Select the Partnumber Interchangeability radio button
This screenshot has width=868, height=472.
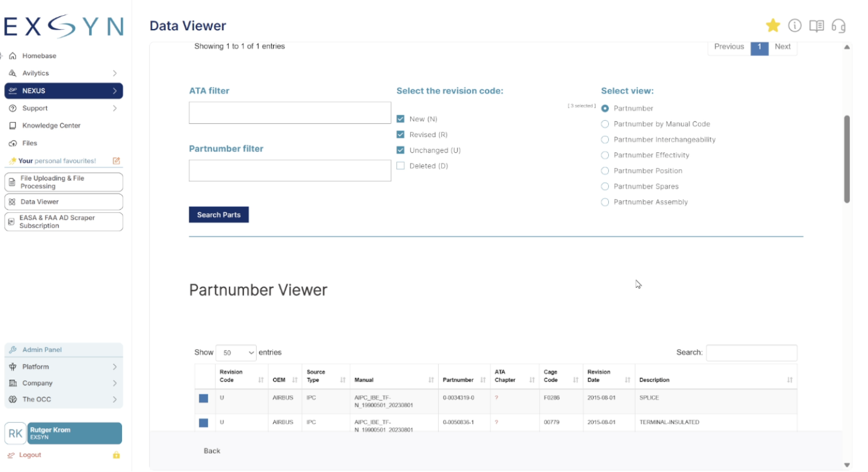tap(605, 140)
